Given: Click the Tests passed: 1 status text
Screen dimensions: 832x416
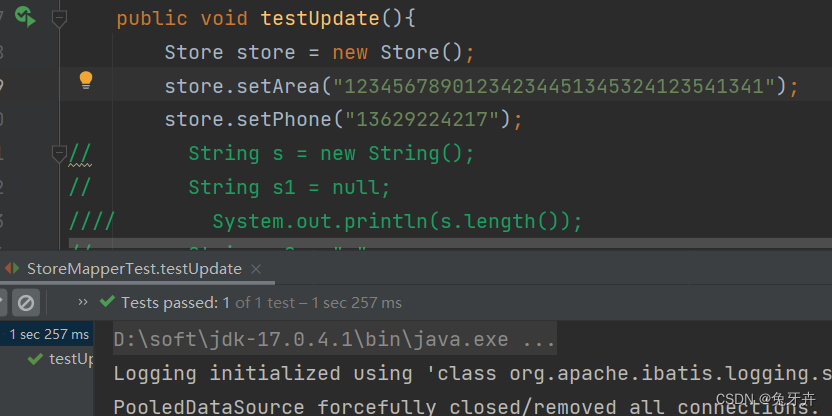Looking at the screenshot, I should pyautogui.click(x=176, y=303).
